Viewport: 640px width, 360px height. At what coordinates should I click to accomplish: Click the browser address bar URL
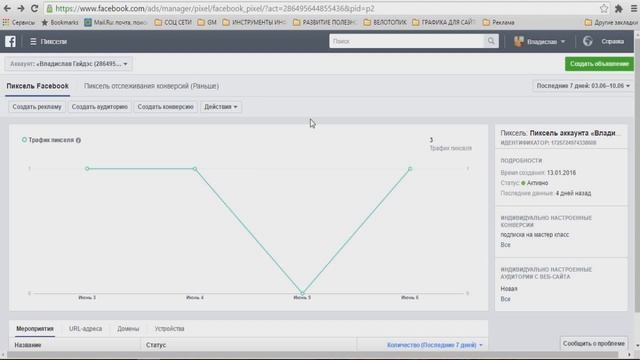click(215, 9)
